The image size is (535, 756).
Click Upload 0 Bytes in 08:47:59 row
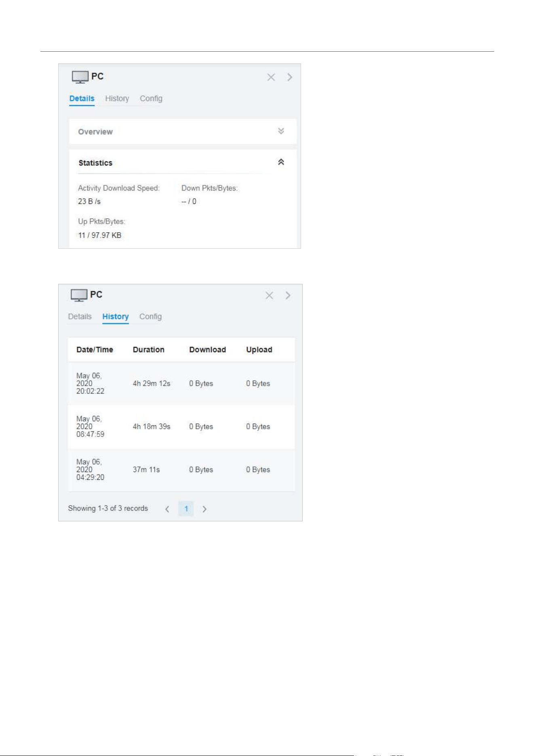coord(258,426)
